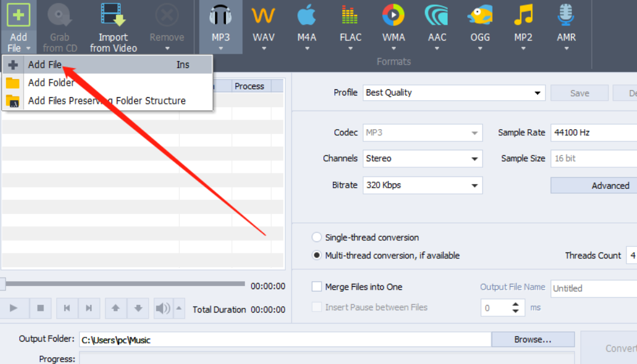
Task: Move selected file up in list
Action: pyautogui.click(x=116, y=308)
